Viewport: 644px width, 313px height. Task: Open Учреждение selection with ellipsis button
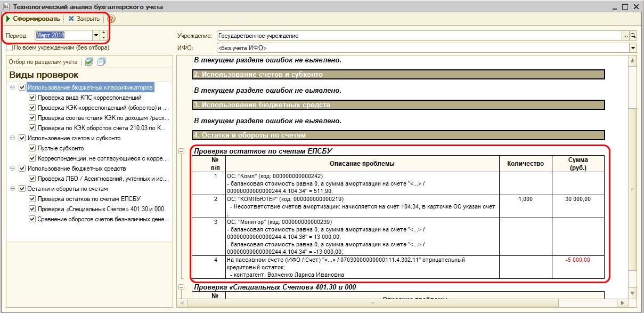click(625, 36)
